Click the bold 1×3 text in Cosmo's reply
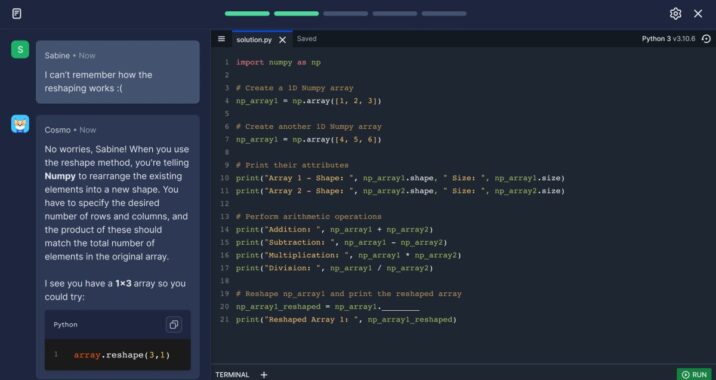This screenshot has width=716, height=380. tap(123, 284)
